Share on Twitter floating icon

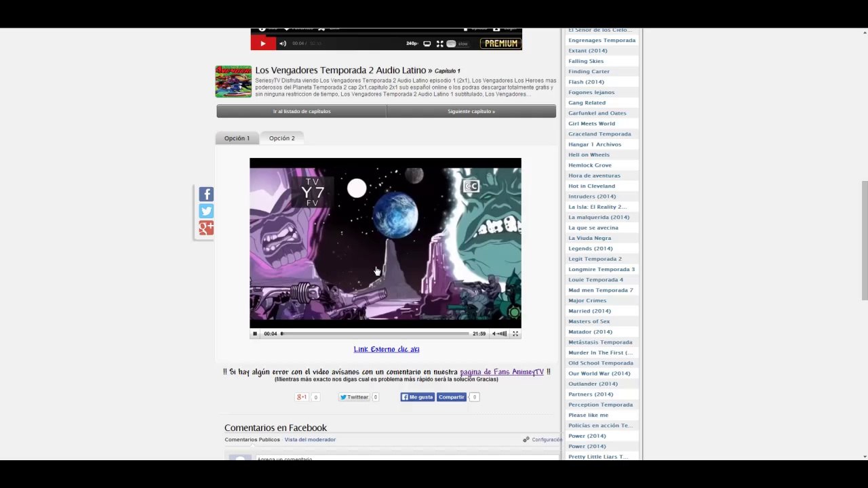[x=206, y=211]
